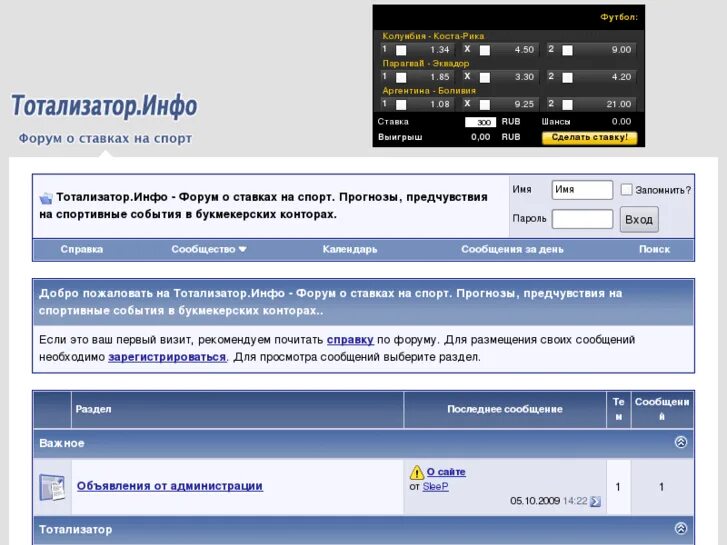Open Сообщения за день
727x545 pixels.
(512, 250)
